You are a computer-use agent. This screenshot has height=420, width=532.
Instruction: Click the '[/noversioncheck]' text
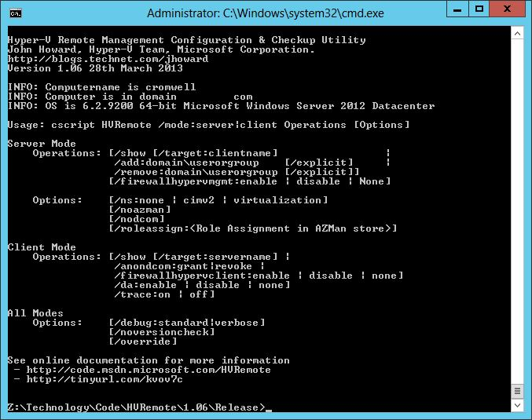pos(162,332)
